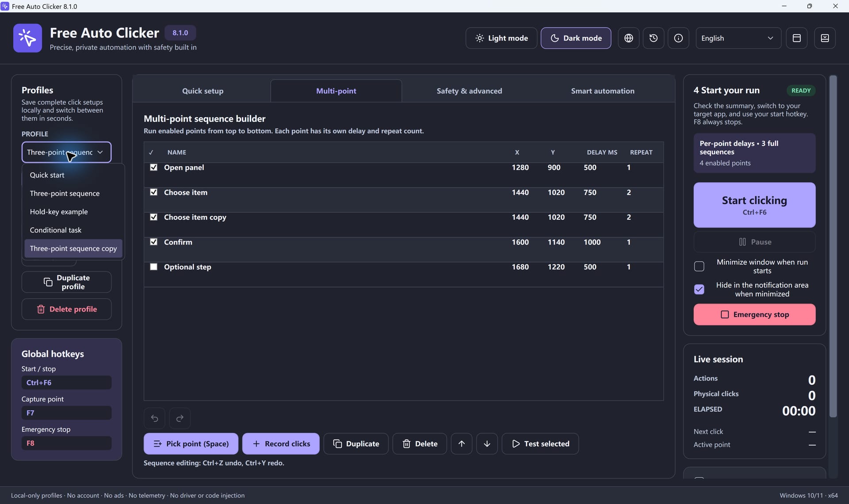Select the Confirm row name
The image size is (849, 504).
pos(178,242)
